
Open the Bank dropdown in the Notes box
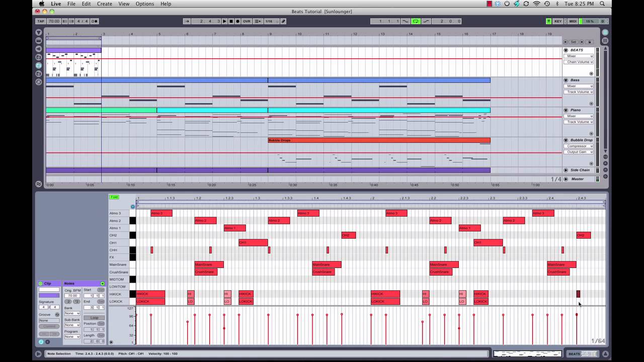pyautogui.click(x=72, y=313)
